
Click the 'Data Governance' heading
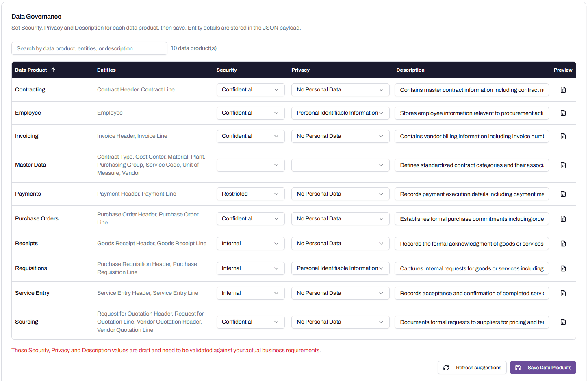coord(36,17)
